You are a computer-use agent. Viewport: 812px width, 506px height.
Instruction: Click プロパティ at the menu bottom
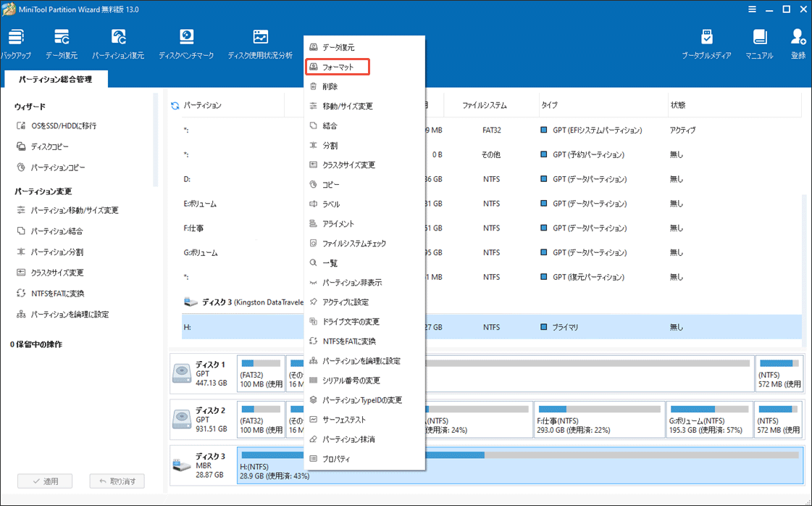click(336, 459)
